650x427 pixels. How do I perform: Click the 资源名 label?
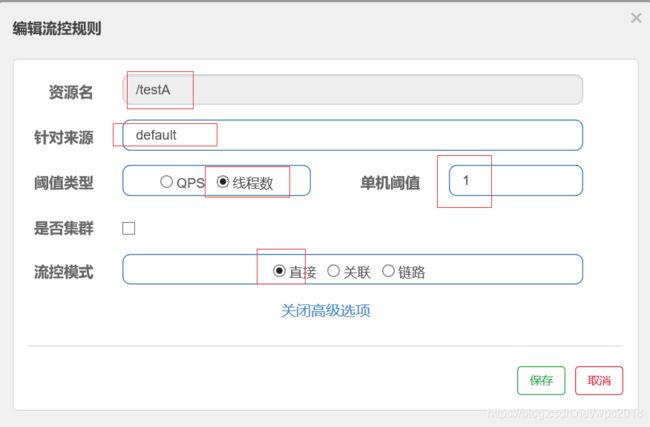click(x=71, y=92)
